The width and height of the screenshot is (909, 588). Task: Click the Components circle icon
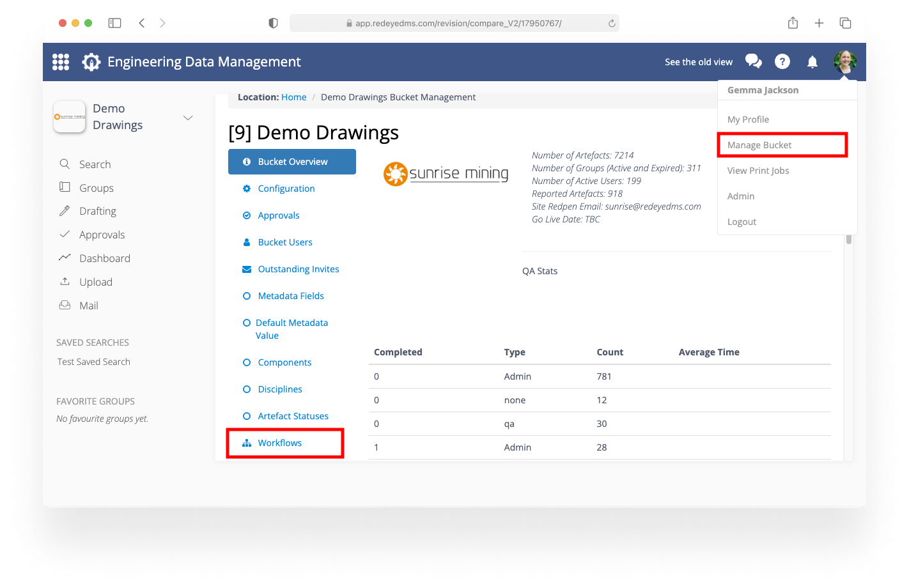[x=247, y=362]
